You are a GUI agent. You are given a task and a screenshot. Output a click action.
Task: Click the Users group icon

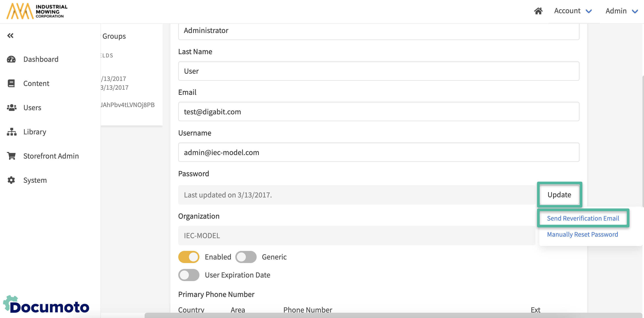click(x=11, y=108)
